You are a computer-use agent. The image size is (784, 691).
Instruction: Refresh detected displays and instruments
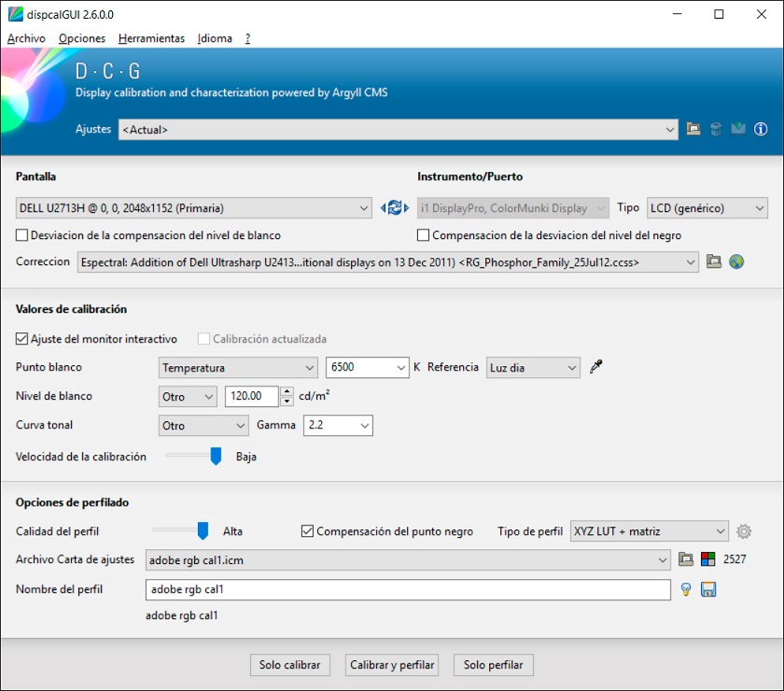(x=395, y=208)
